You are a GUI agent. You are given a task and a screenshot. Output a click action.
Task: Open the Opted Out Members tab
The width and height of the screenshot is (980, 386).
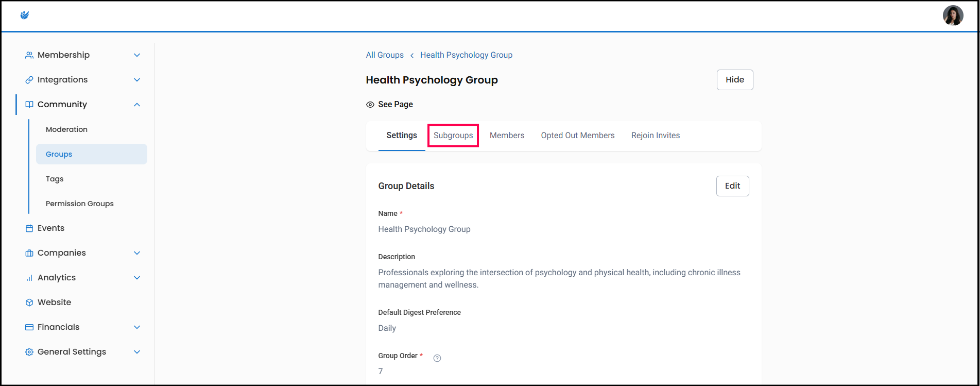577,136
